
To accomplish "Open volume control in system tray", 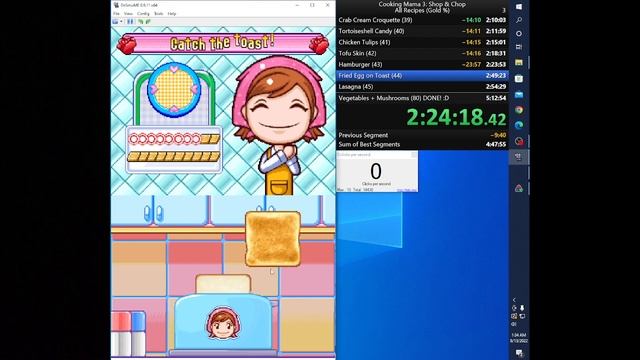I will [514, 324].
